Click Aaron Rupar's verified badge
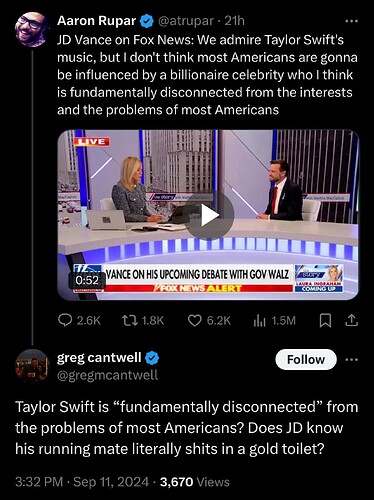Screen dimensions: 374x500 click(146, 21)
